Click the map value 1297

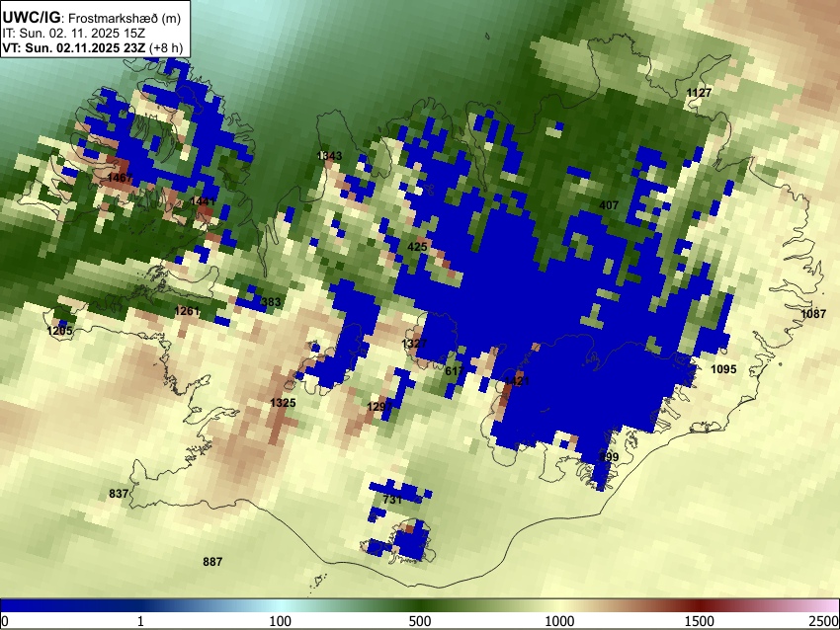379,407
